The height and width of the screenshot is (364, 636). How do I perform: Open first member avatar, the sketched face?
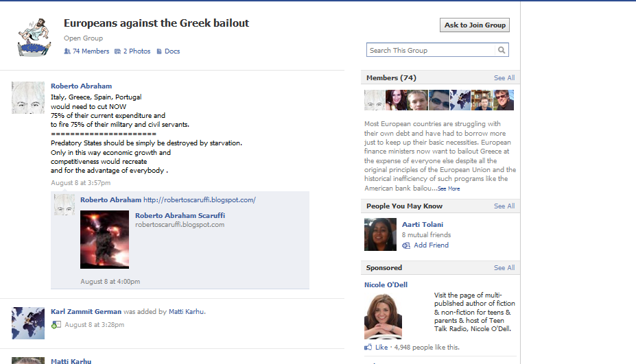(x=375, y=100)
